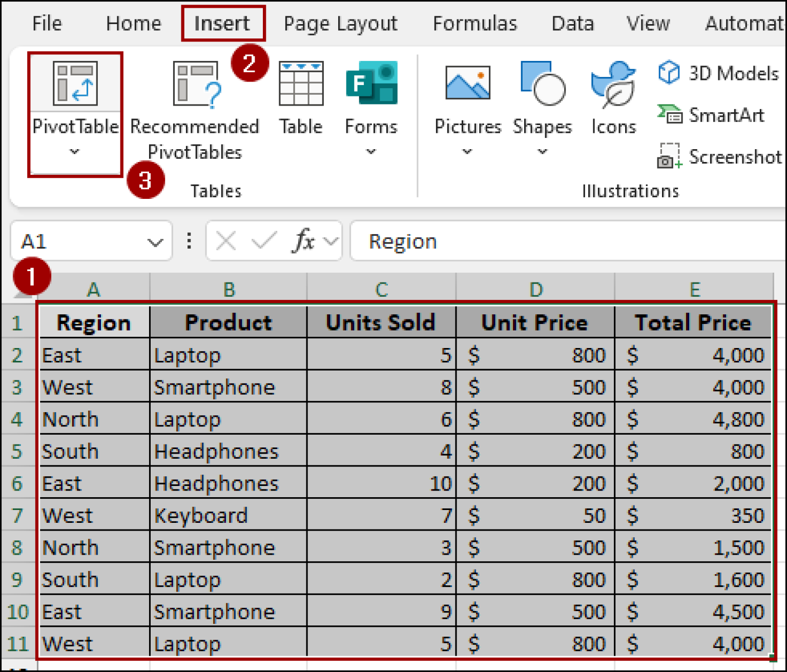Select column C header

point(381,289)
